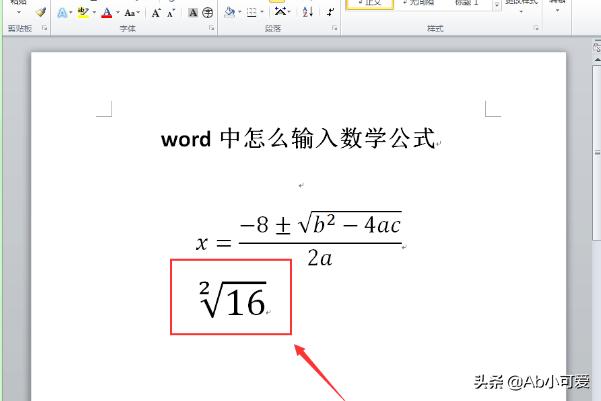Click the Shrink Font small A icon
Screen dimensions: 601x401
point(171,13)
